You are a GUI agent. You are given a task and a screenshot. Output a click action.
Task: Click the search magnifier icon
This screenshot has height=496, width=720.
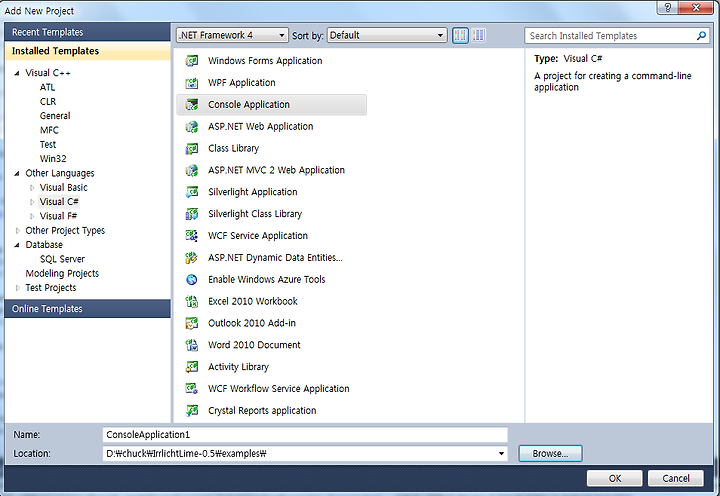[x=701, y=35]
